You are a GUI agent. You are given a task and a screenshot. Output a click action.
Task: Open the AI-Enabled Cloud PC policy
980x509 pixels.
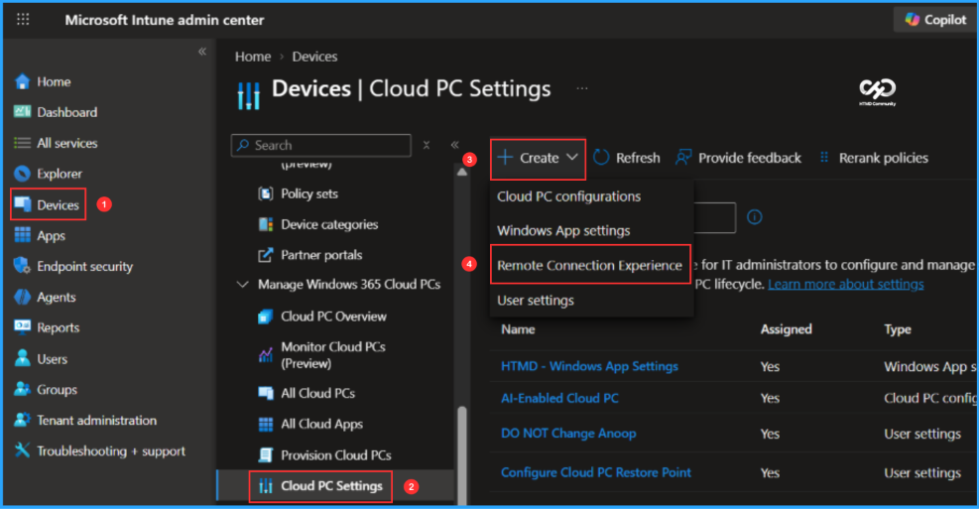(x=559, y=398)
